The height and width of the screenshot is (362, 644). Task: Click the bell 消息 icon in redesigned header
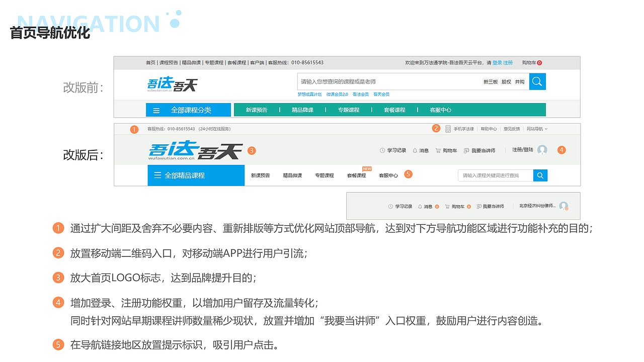[415, 150]
